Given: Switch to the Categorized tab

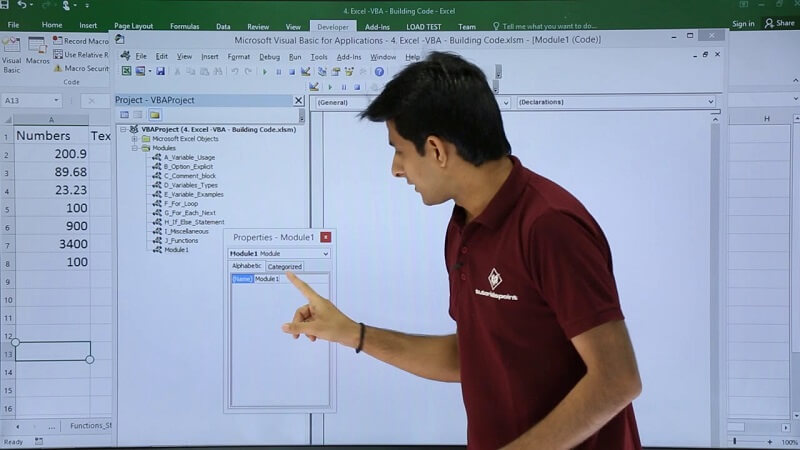Looking at the screenshot, I should pyautogui.click(x=284, y=267).
